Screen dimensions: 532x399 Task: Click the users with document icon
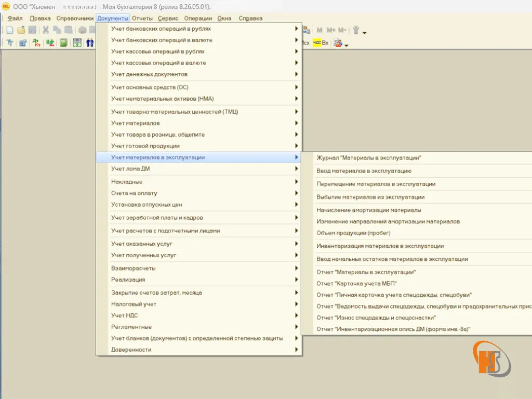tap(338, 43)
